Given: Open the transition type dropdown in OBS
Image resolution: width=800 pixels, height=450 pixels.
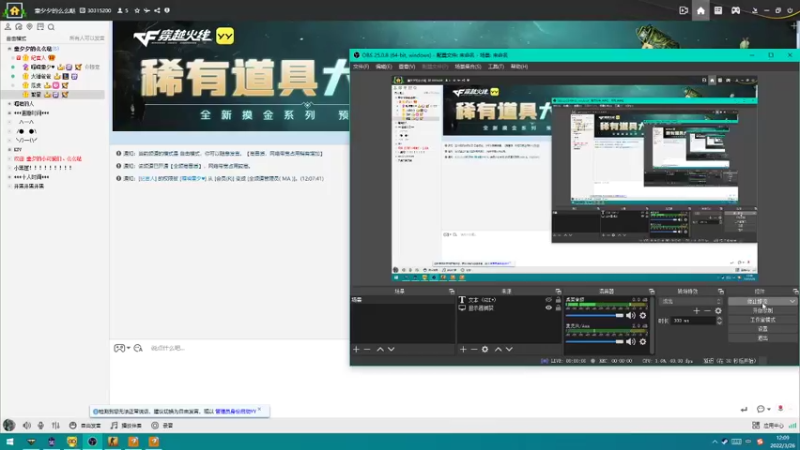Looking at the screenshot, I should tap(690, 302).
